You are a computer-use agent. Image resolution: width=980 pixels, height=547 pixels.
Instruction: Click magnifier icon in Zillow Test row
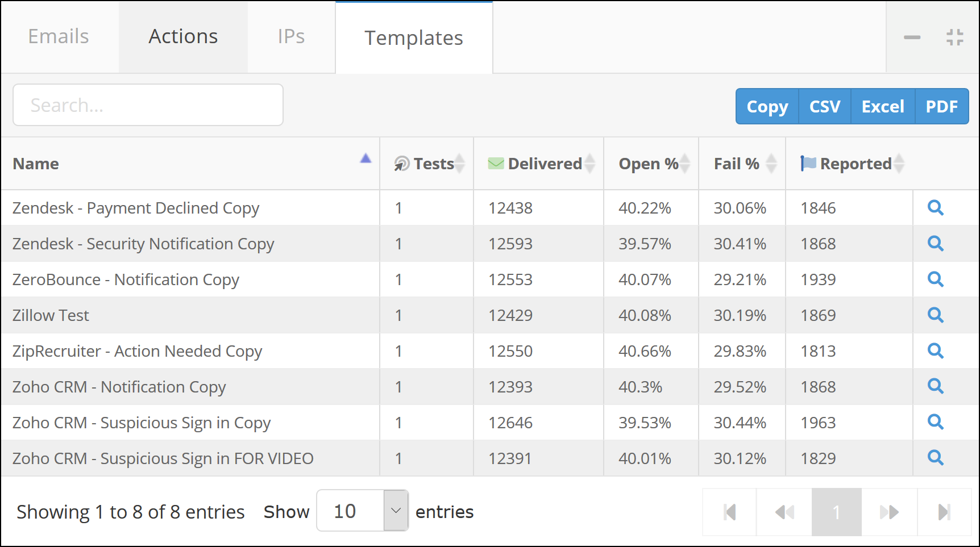[x=935, y=315]
